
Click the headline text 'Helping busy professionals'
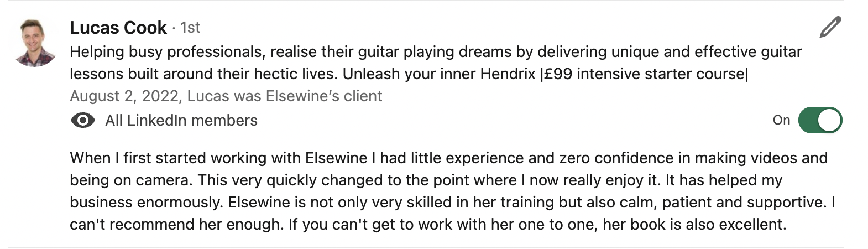click(x=166, y=52)
